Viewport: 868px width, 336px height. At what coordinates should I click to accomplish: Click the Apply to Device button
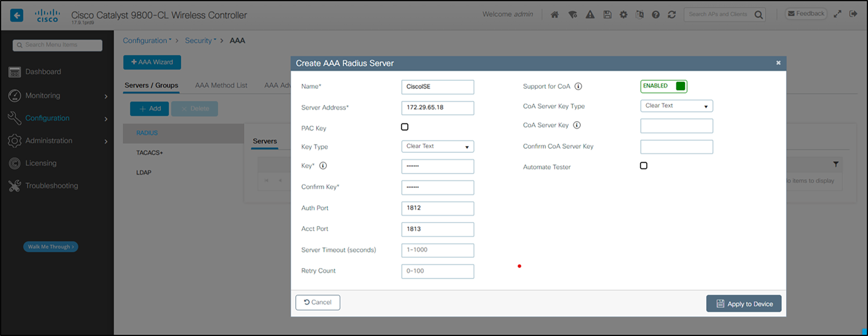[x=744, y=303]
